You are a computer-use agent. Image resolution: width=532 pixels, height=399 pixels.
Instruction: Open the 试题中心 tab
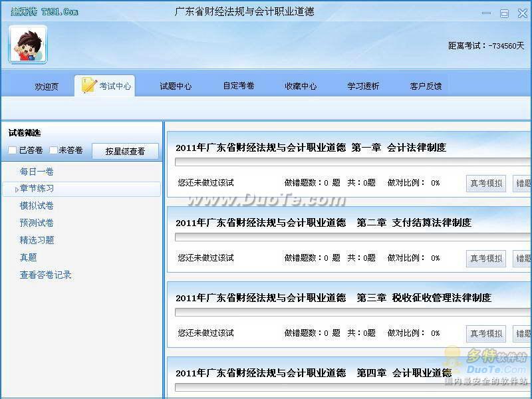176,86
